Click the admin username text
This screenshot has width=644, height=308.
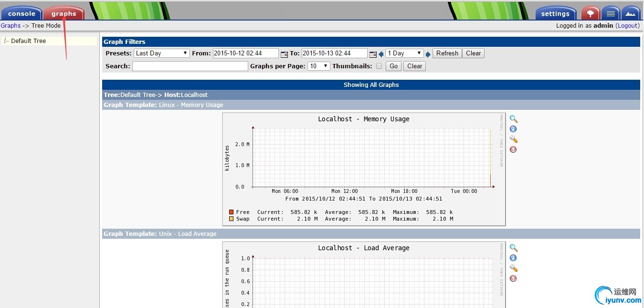pyautogui.click(x=603, y=26)
